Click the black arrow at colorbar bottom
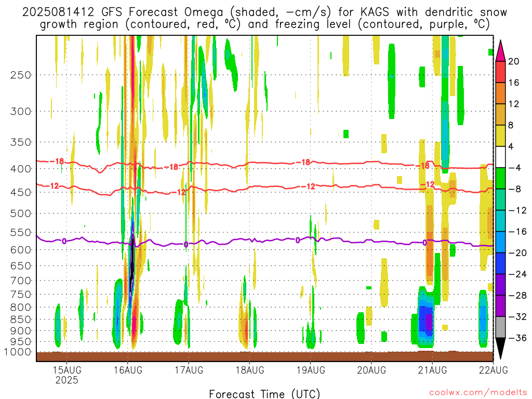 (500, 348)
